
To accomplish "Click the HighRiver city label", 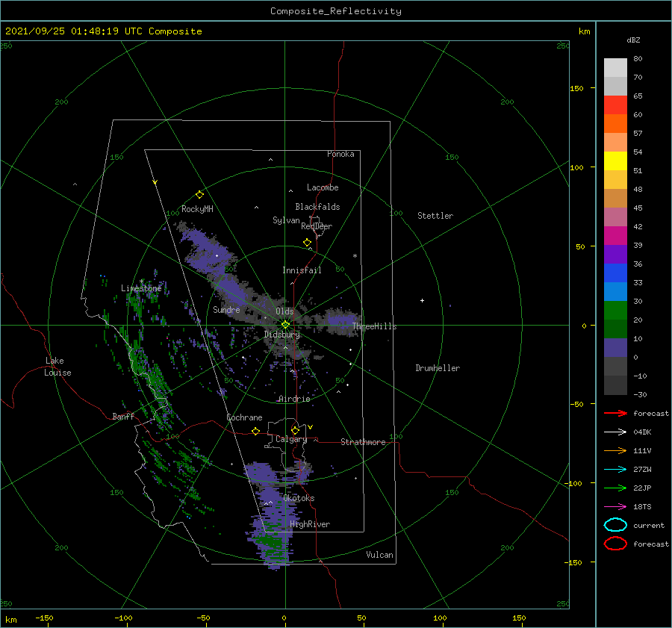I will pos(310,524).
